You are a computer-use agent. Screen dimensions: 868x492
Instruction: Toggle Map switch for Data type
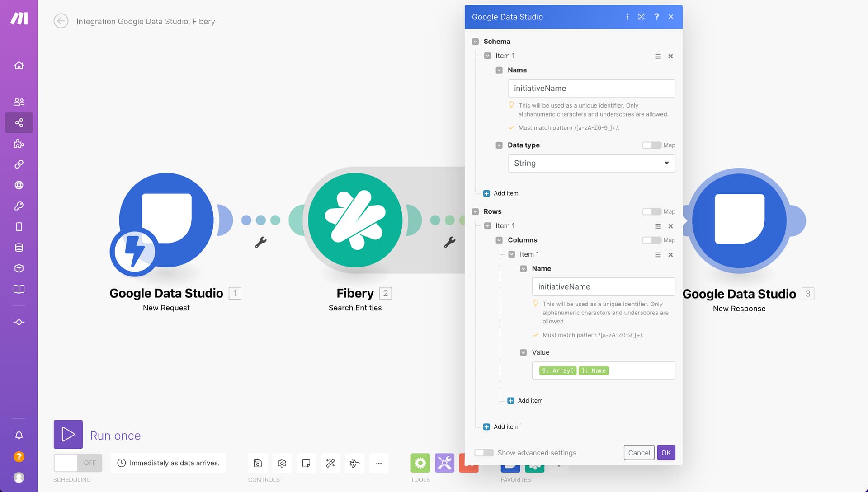[x=651, y=145]
